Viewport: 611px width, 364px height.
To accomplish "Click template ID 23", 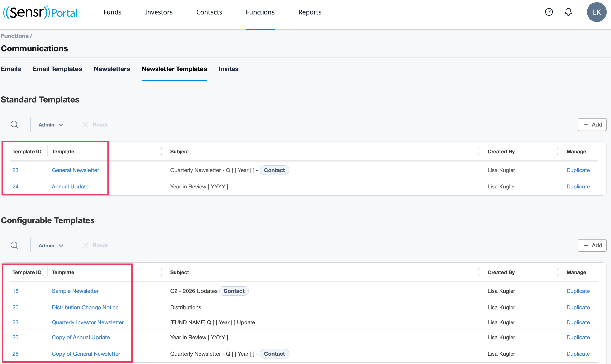I will click(x=15, y=170).
